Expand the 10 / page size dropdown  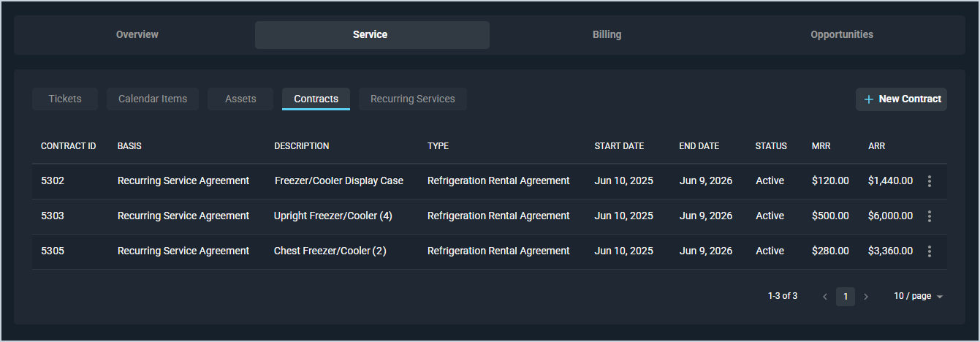(x=918, y=297)
